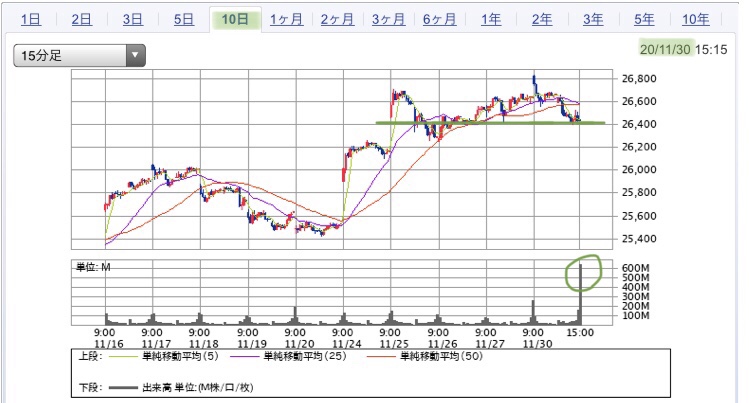Click the 100M volume axis label

point(635,316)
